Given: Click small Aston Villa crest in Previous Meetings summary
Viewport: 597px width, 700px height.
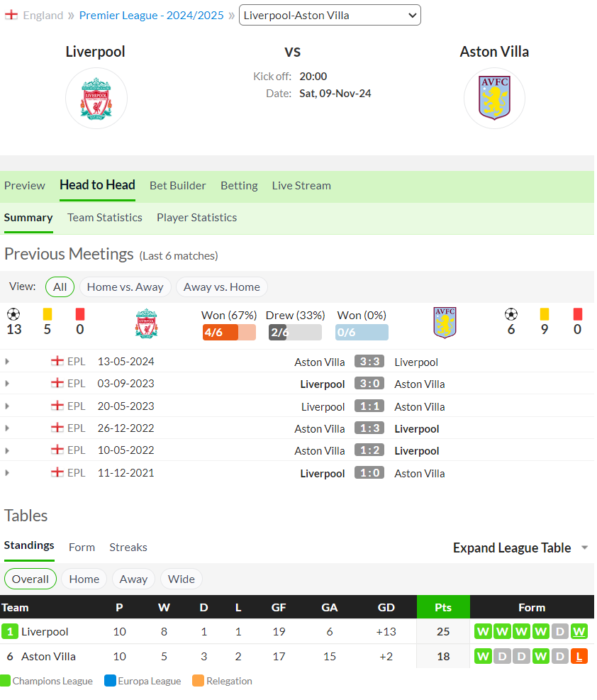Looking at the screenshot, I should [x=445, y=323].
